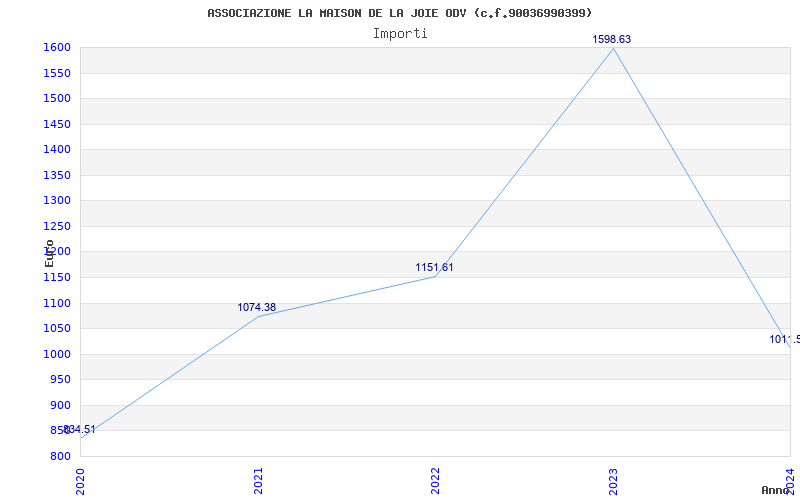
Task: Click the 1500 y-axis tick label
Action: 57,98
